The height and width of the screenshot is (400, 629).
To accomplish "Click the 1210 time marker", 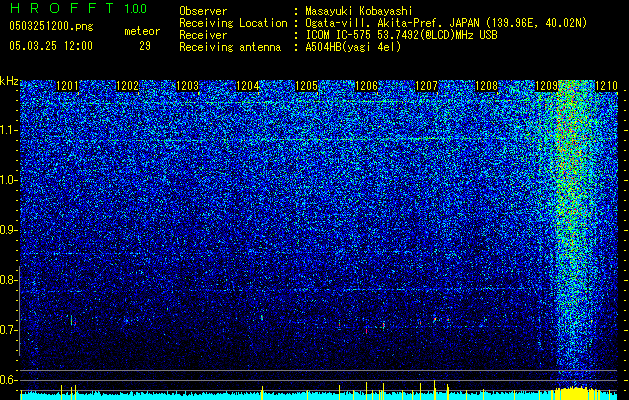I will tap(606, 86).
